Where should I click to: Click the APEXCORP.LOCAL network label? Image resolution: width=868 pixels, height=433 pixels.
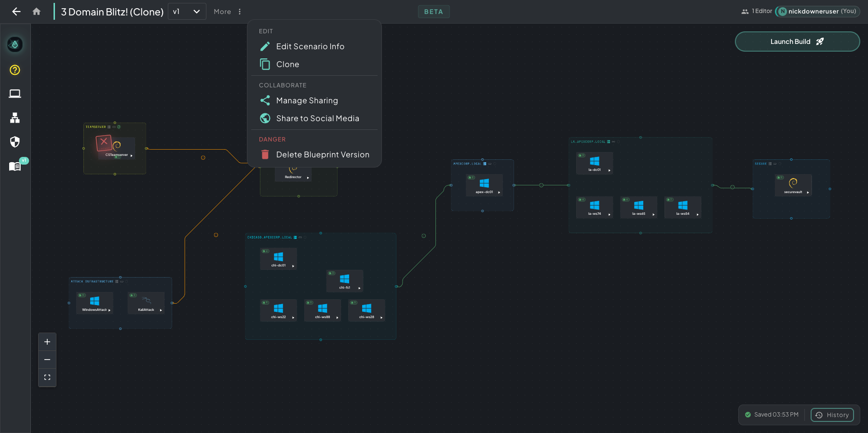pyautogui.click(x=467, y=164)
